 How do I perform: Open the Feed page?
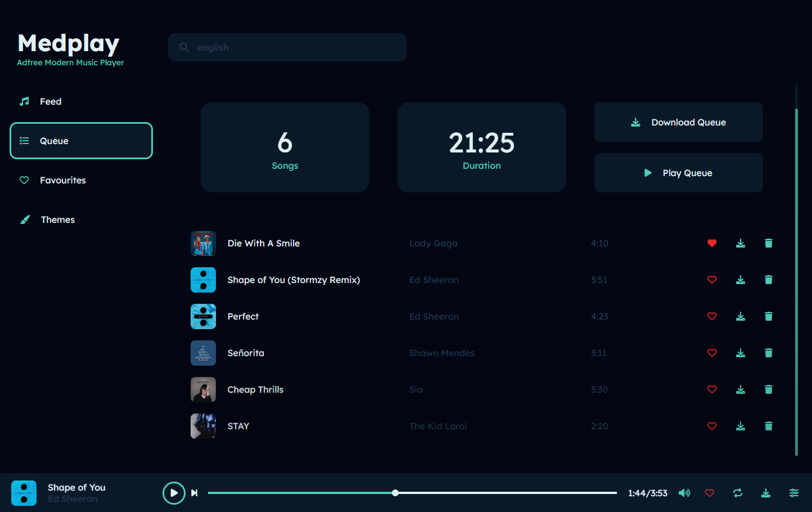pyautogui.click(x=51, y=101)
